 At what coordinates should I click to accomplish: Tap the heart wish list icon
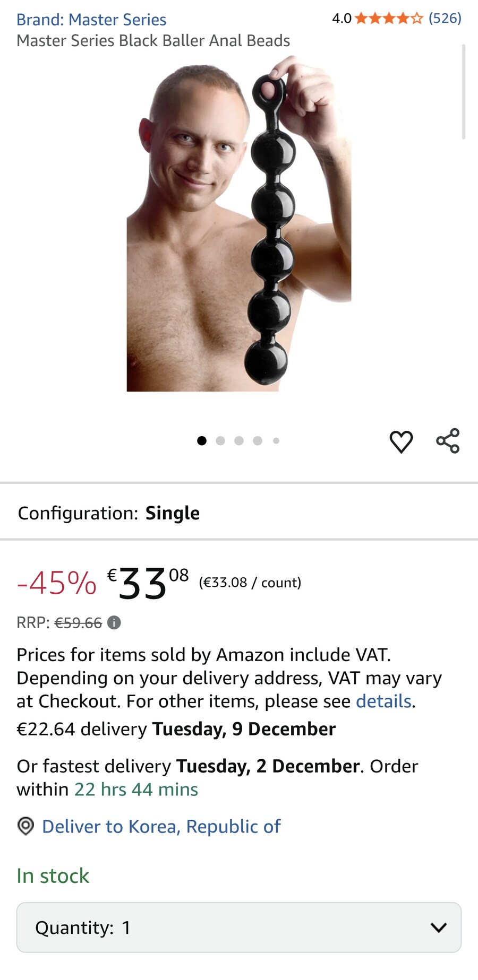pyautogui.click(x=401, y=441)
